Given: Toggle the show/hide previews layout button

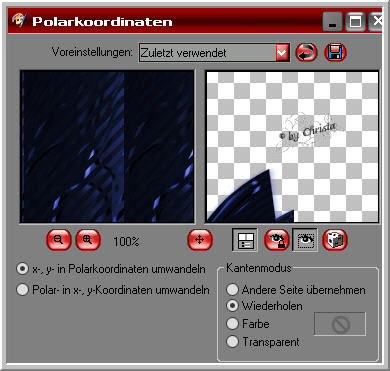Looking at the screenshot, I should [245, 240].
